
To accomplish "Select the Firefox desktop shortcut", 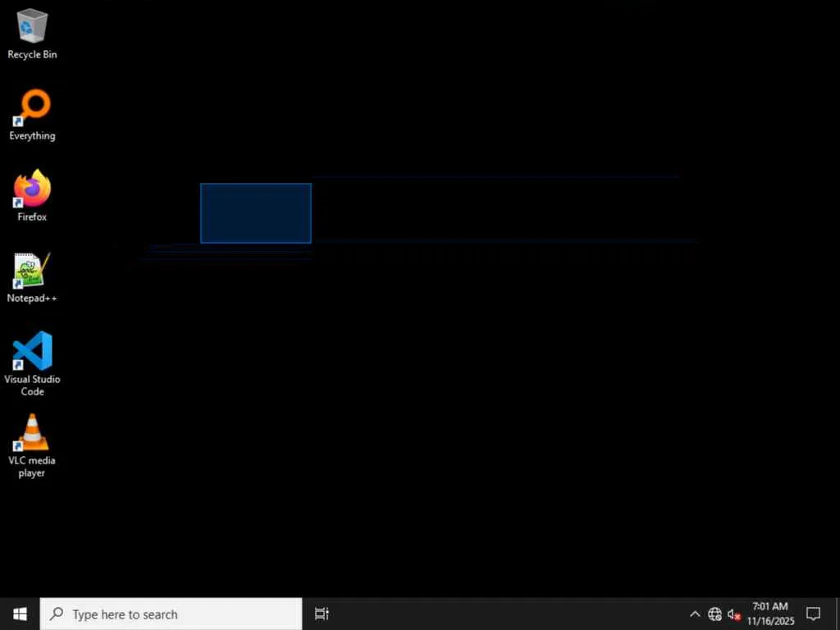I will 32,195.
